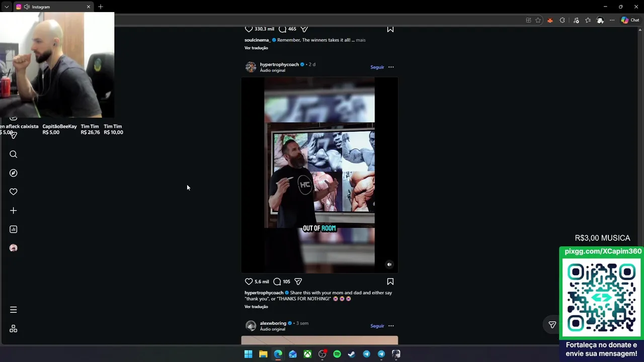Open floating messages button at bottom right

click(552, 325)
